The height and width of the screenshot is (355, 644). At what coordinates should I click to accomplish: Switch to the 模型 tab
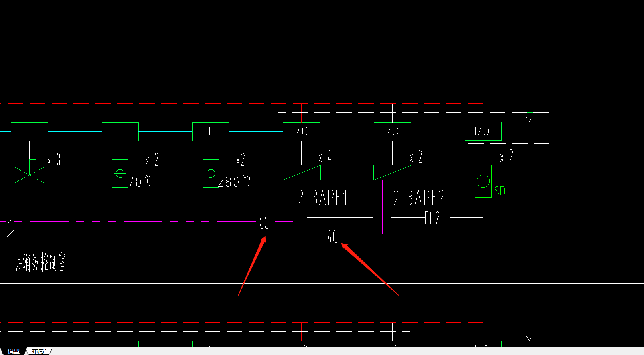point(13,351)
